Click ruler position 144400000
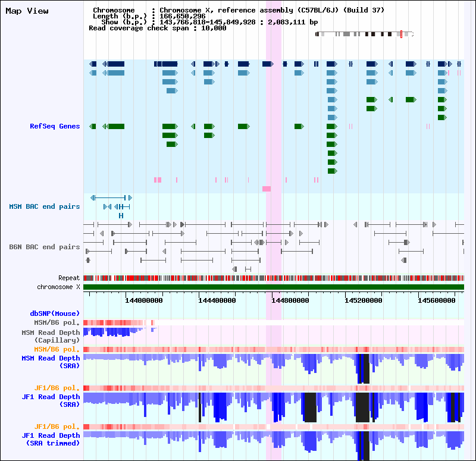 (x=217, y=300)
